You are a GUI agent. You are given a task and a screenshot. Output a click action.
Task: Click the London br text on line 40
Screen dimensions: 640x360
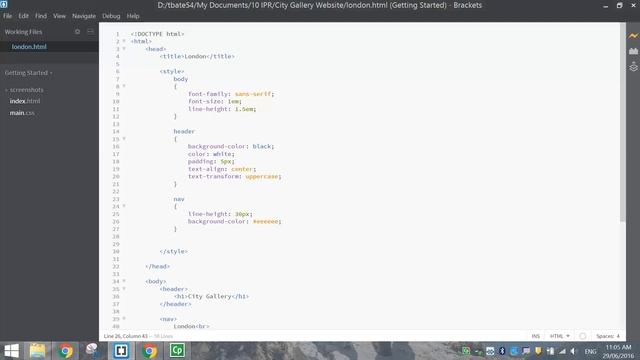click(191, 326)
